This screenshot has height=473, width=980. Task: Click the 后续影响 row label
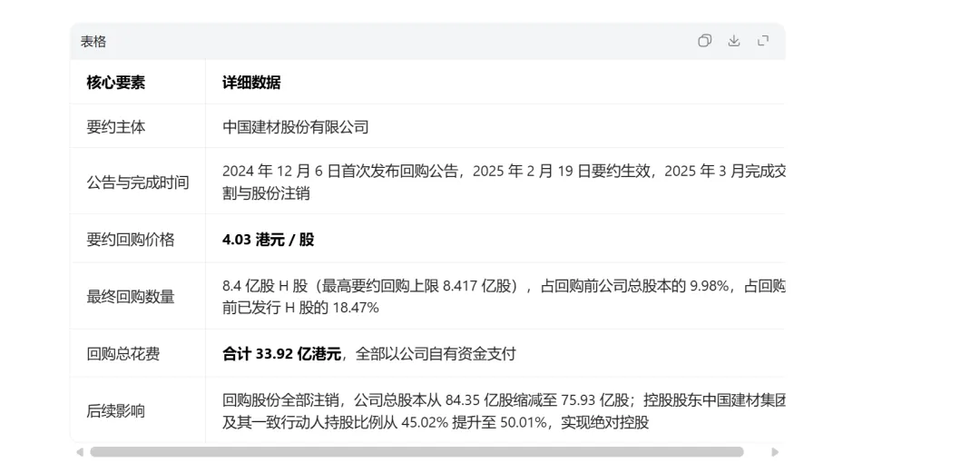115,411
